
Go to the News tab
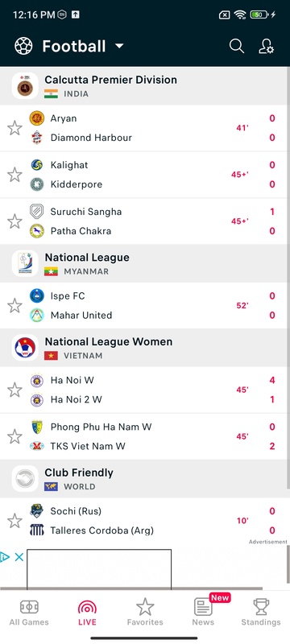coord(203,612)
